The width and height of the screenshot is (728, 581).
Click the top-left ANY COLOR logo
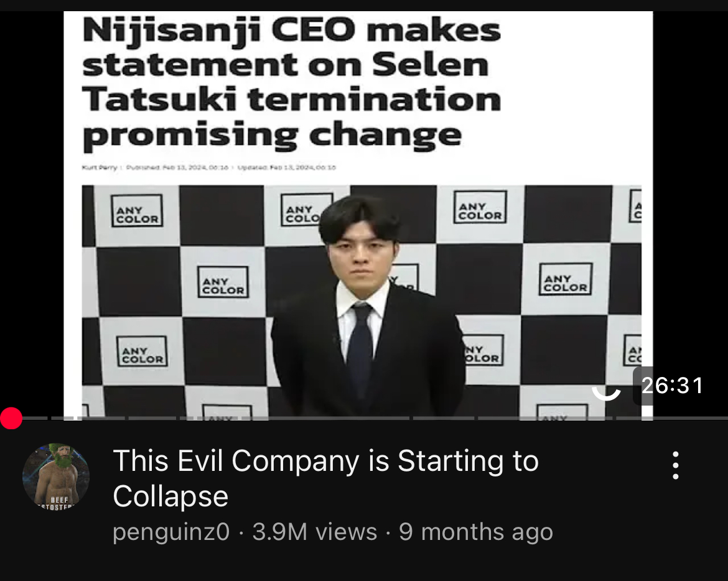click(x=137, y=211)
